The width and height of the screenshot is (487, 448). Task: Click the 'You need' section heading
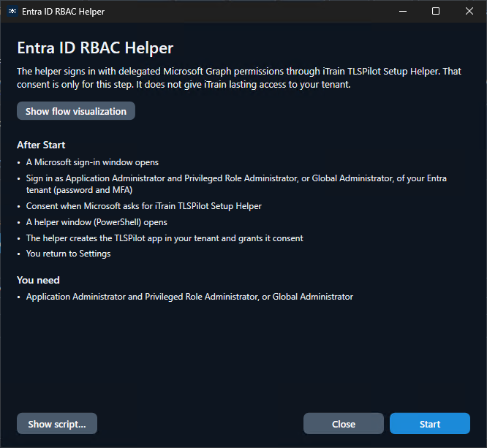click(38, 281)
